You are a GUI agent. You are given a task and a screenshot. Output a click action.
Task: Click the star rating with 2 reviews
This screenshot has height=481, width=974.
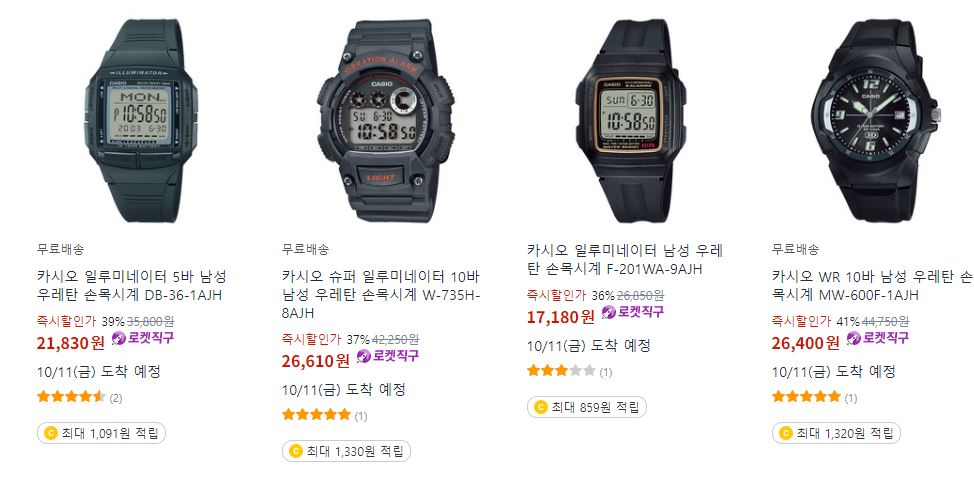coord(71,396)
